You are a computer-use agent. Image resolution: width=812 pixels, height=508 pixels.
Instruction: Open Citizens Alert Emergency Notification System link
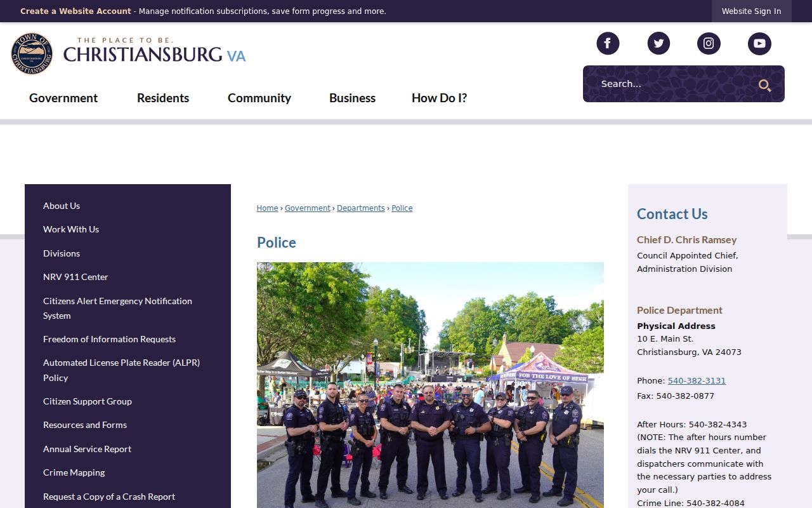tap(117, 308)
